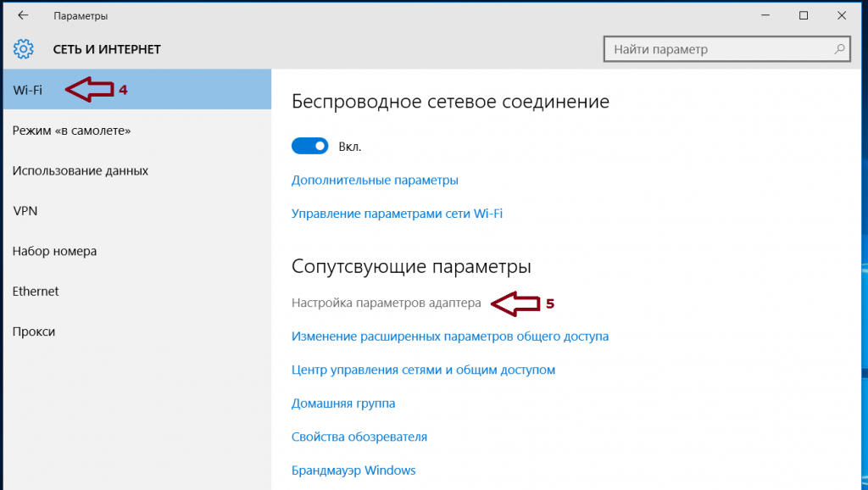Screen dimensions: 868x490
Task: Click the 'Домашняя группа' link
Action: tap(343, 404)
